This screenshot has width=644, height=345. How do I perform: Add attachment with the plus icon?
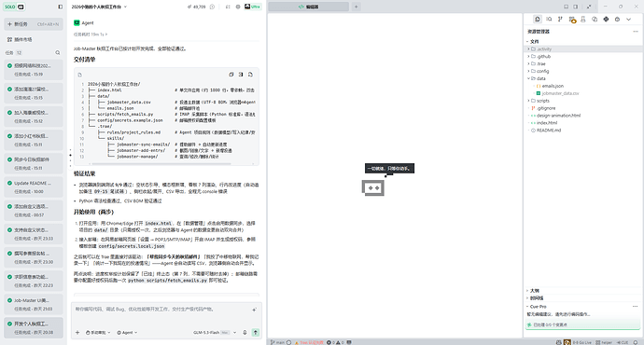(77, 332)
